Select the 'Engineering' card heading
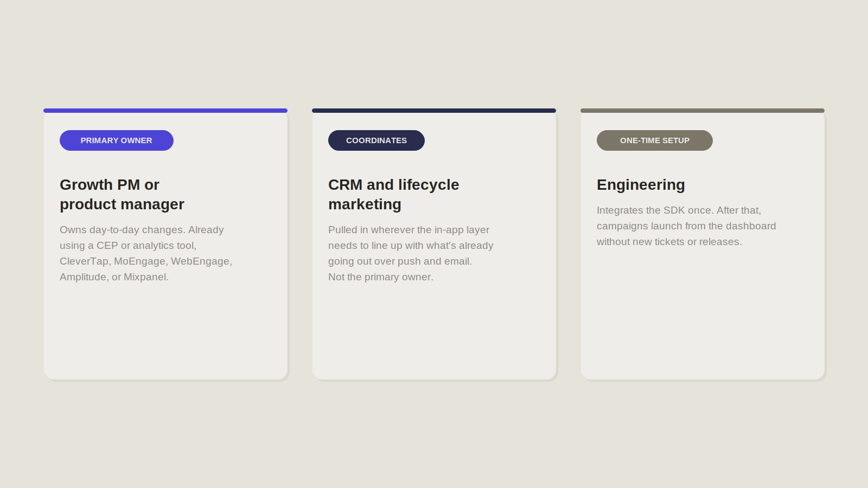Viewport: 868px width, 488px height. 641,185
